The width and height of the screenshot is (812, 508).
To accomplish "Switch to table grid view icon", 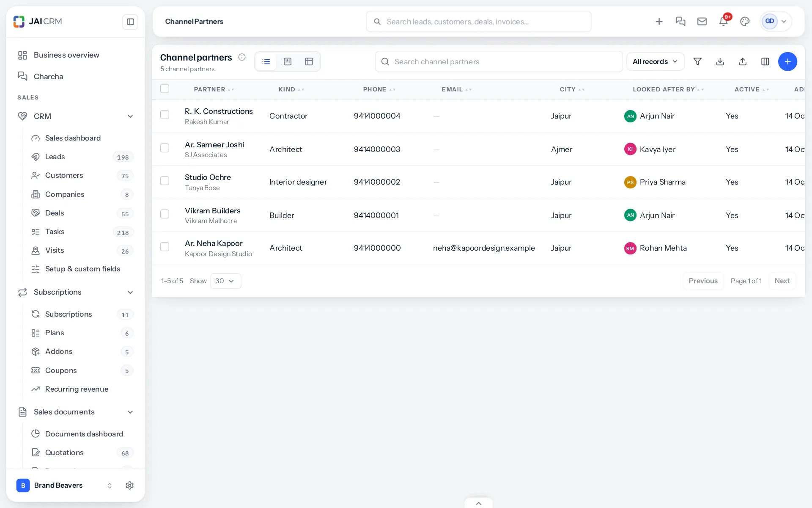I will tap(309, 62).
